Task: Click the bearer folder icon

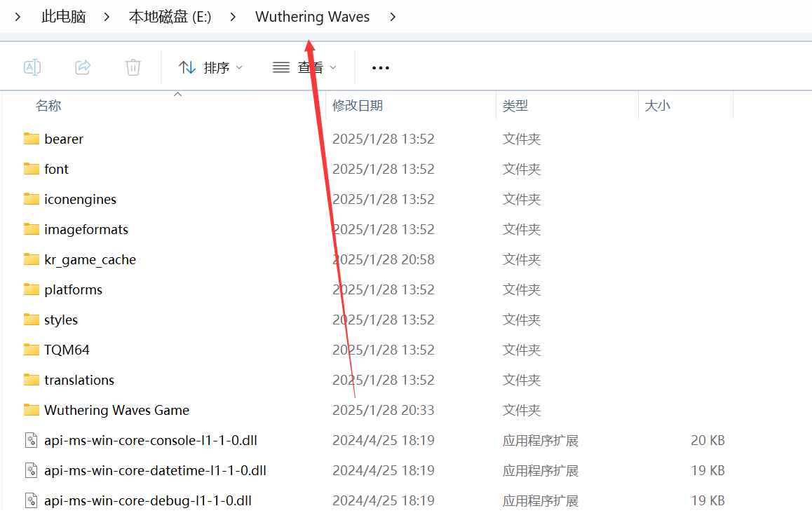Action: coord(30,139)
